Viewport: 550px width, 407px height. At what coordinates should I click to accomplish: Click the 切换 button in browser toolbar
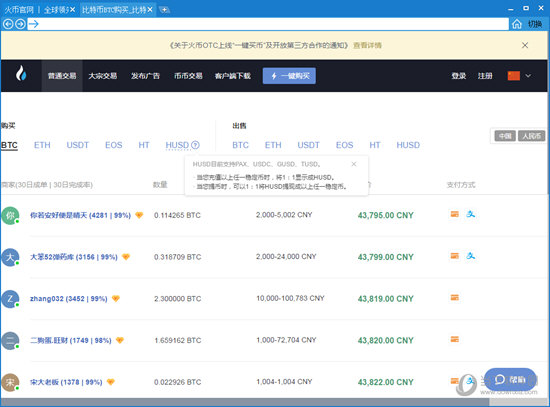pos(535,24)
